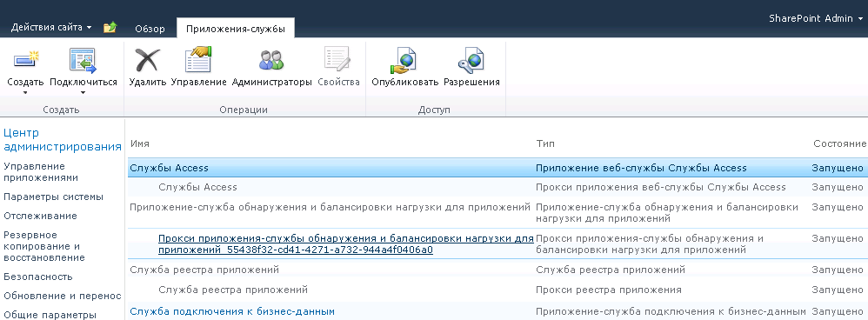Click the Состояние column header

840,144
